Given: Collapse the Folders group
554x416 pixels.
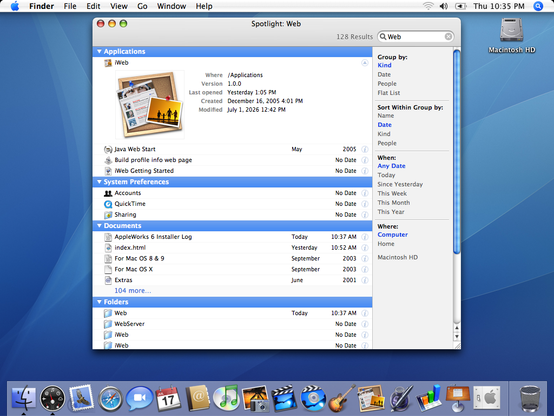Looking at the screenshot, I should (99, 302).
